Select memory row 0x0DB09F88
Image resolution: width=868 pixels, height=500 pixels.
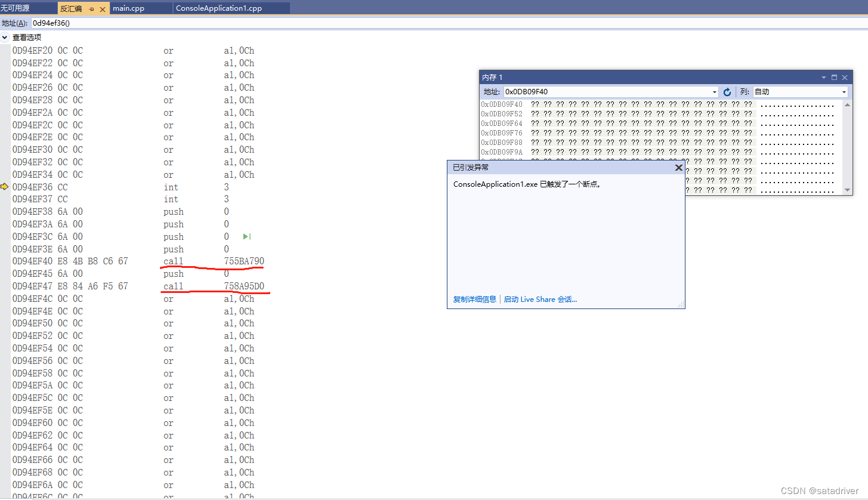(x=658, y=143)
